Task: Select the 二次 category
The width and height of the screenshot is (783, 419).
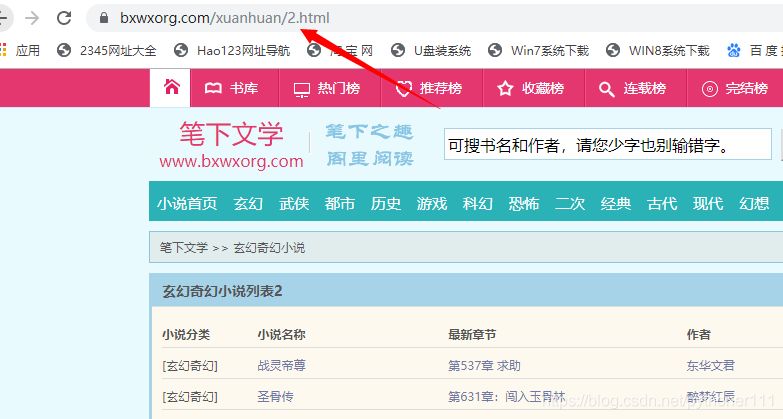Action: point(570,204)
